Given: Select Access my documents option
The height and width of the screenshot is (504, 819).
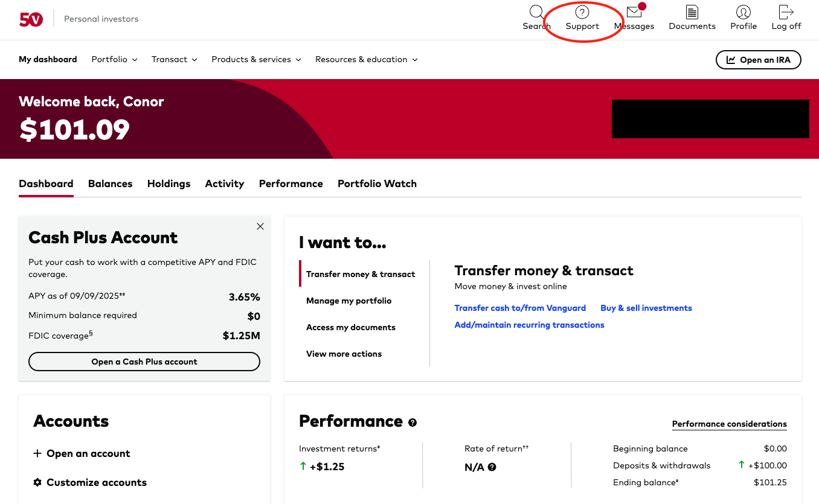Looking at the screenshot, I should (351, 327).
